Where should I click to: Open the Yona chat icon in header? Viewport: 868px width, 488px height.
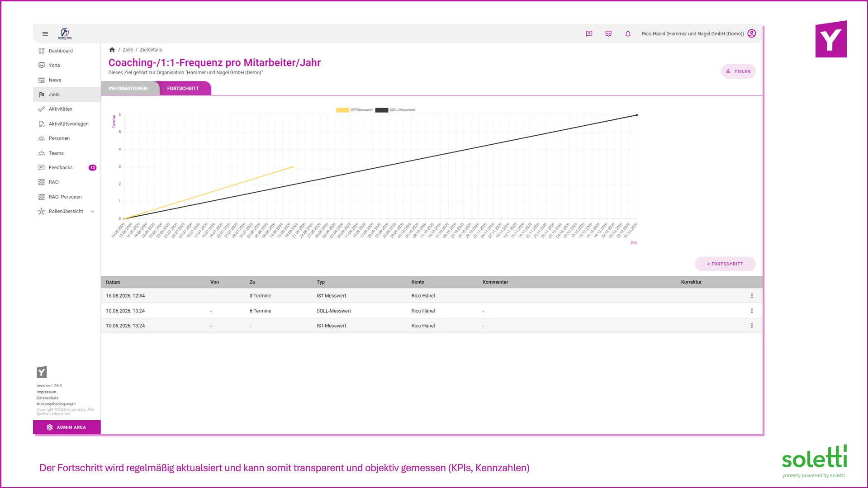point(608,33)
